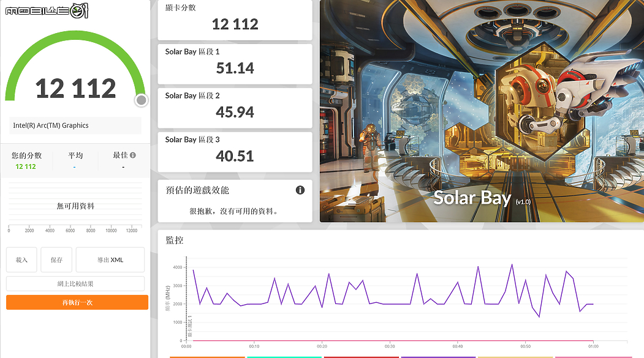Click the info icon next to 最佳
The width and height of the screenshot is (644, 358).
pyautogui.click(x=133, y=155)
